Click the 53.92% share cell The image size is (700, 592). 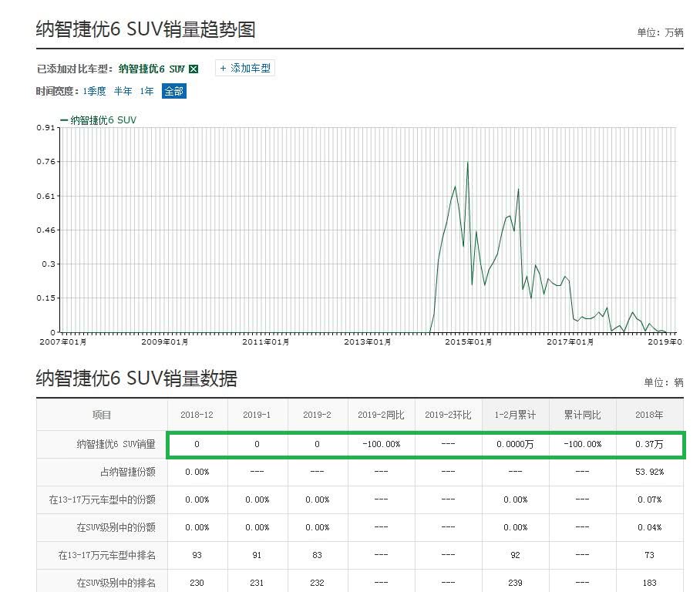tap(650, 472)
